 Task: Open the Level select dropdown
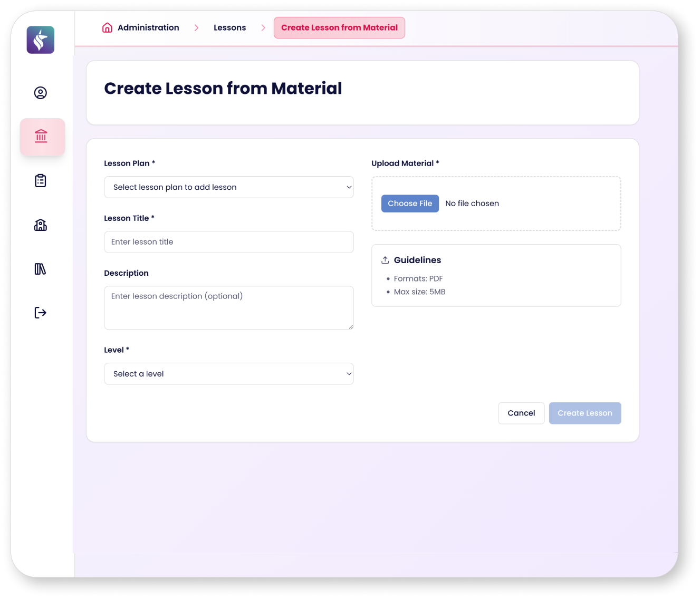click(x=228, y=374)
